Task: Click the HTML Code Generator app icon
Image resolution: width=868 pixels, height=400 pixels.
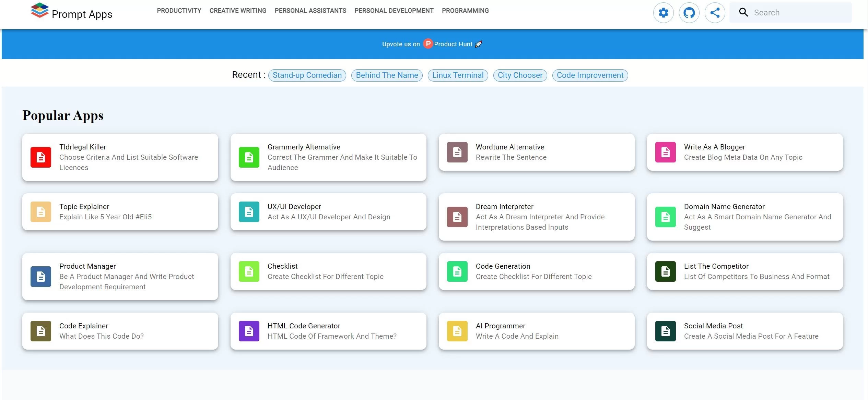Action: tap(248, 330)
